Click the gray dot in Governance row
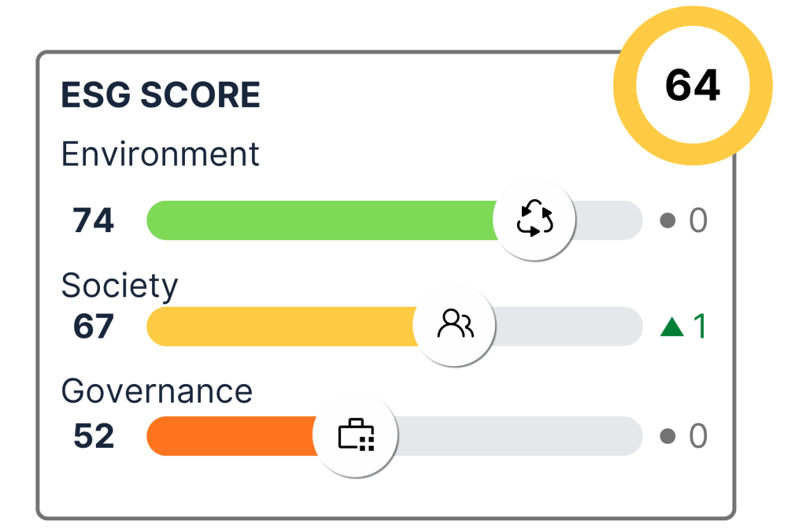Viewport: 806px width, 532px height. coord(668,436)
